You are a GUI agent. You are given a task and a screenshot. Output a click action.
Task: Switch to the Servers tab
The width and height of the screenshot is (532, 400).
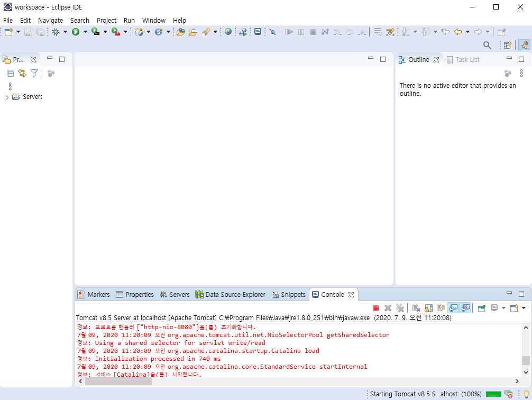[175, 294]
